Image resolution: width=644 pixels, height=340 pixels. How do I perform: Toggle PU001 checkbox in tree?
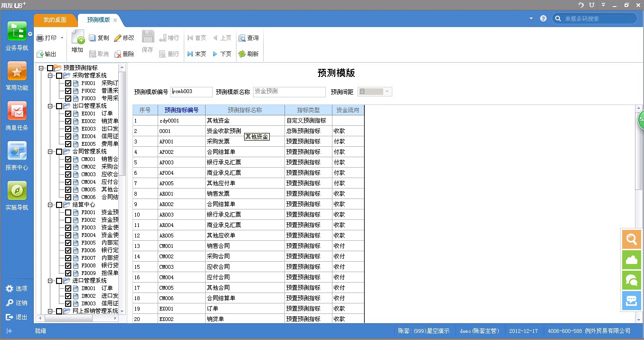(68, 83)
